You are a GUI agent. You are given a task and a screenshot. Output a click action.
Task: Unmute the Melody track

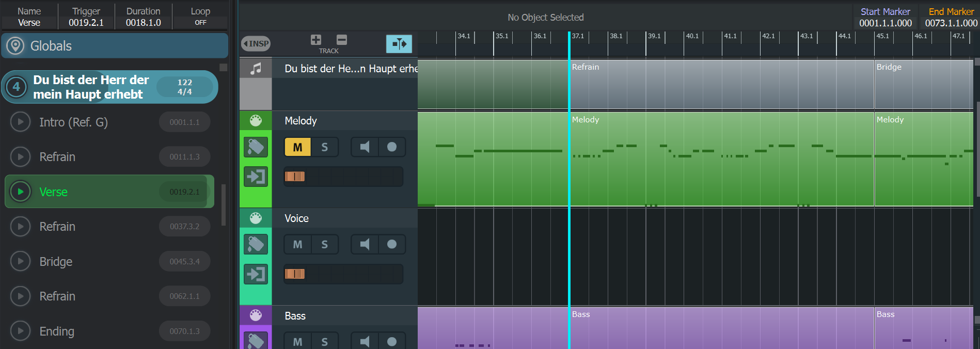click(x=297, y=147)
